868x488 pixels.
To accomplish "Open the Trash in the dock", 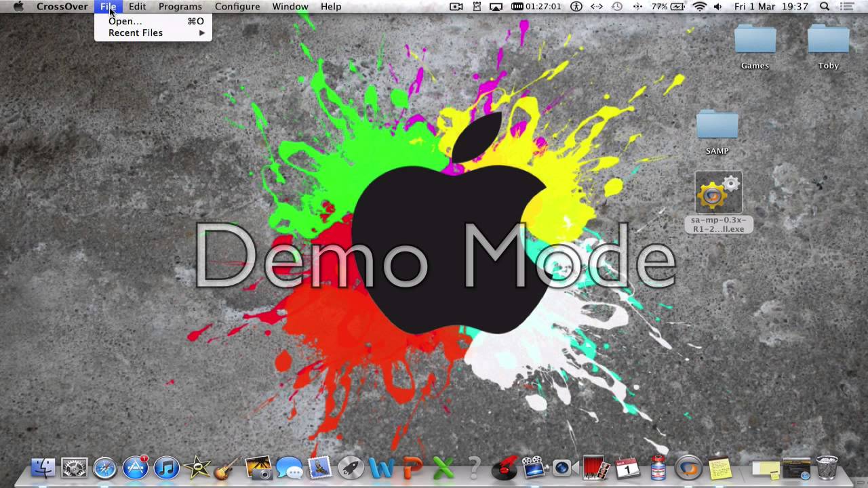I will pos(827,468).
